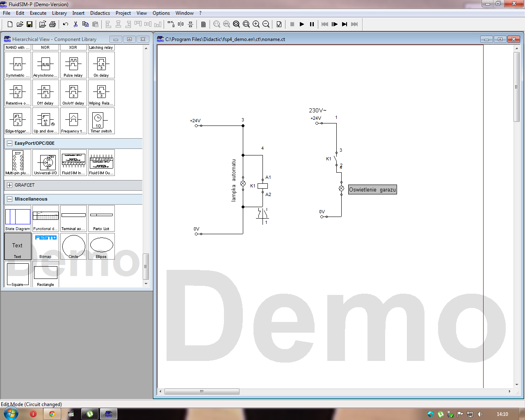
Task: Click the component library scroll down arrow
Action: click(x=146, y=284)
